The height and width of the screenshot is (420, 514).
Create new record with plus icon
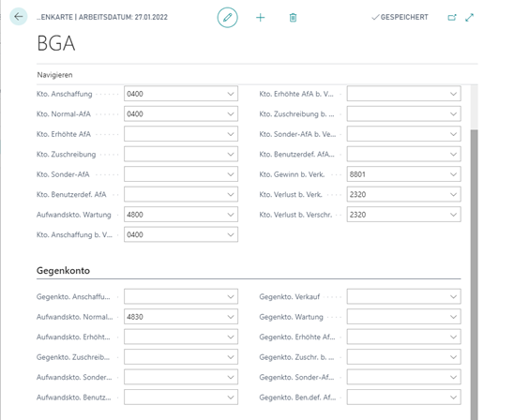tap(260, 18)
